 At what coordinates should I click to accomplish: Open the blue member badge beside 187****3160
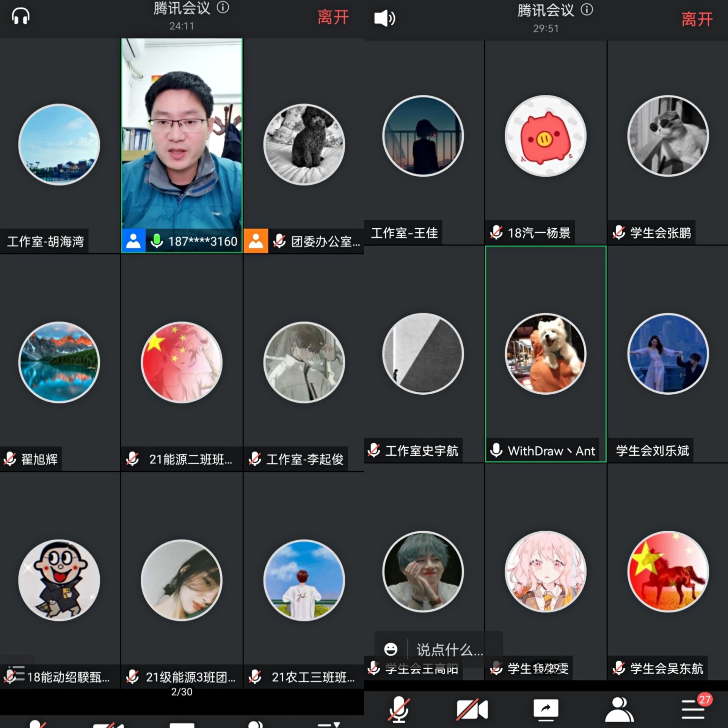[x=133, y=240]
